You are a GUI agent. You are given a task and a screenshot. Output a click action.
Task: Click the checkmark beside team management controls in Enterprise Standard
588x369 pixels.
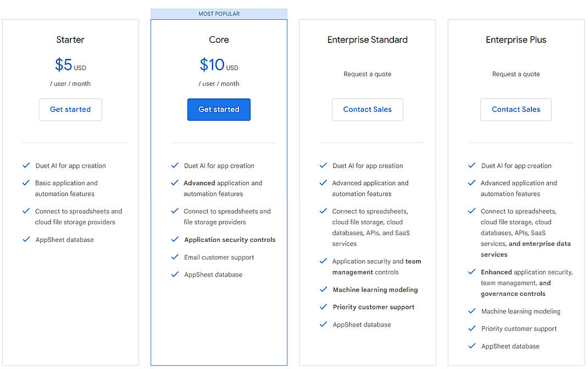323,261
